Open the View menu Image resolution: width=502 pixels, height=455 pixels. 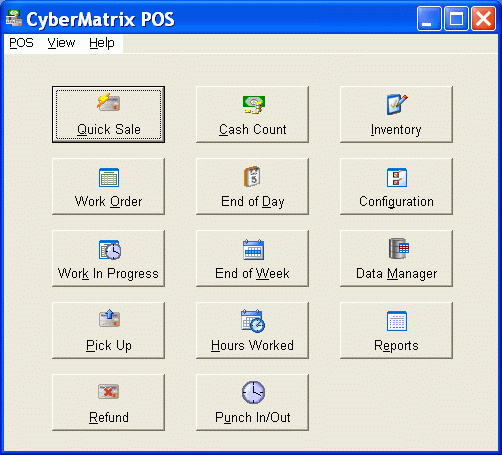[61, 43]
